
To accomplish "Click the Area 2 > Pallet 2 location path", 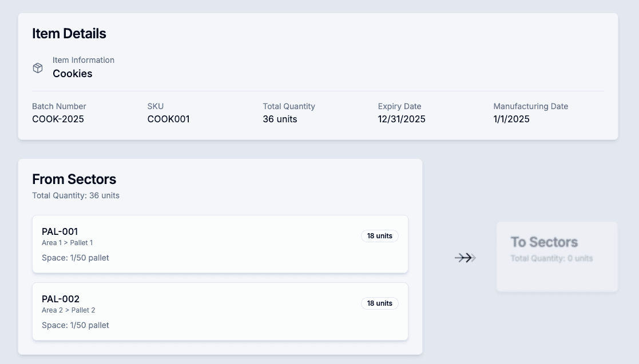I will [68, 310].
